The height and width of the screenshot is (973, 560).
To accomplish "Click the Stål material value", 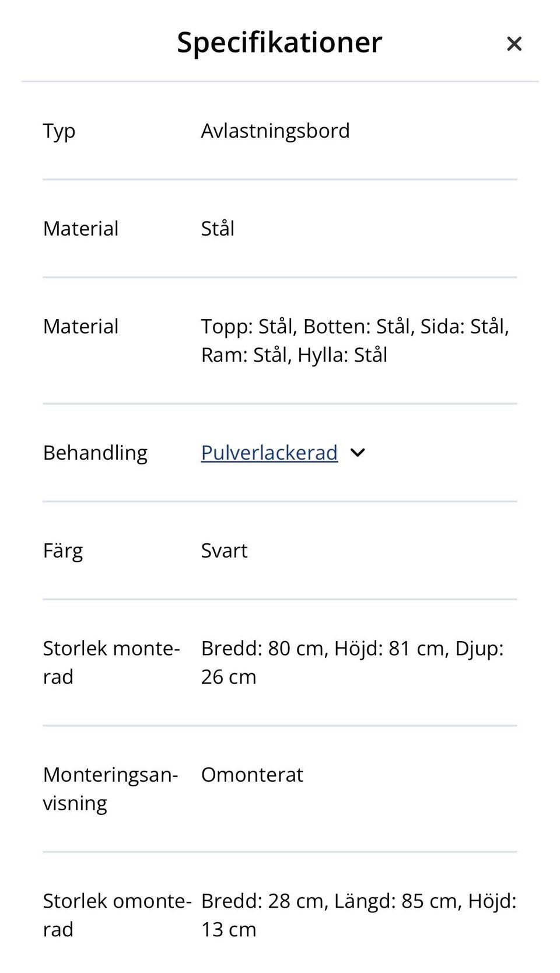I will tap(218, 228).
